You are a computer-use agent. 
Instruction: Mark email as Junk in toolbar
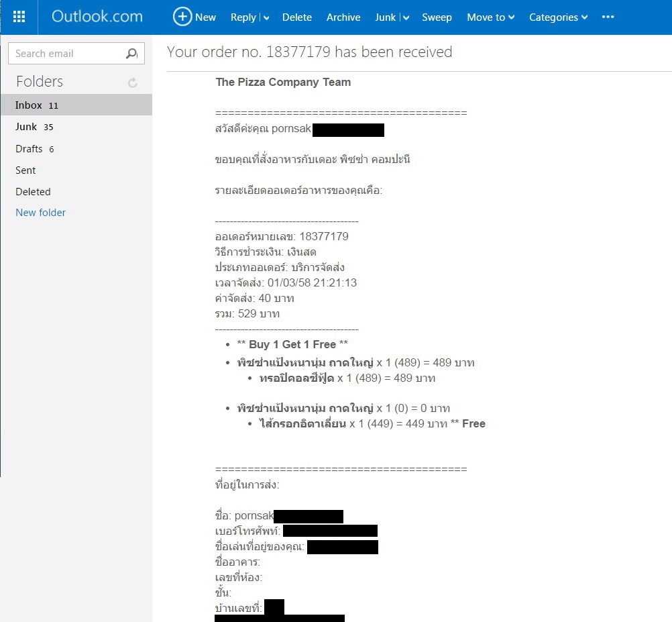point(385,17)
